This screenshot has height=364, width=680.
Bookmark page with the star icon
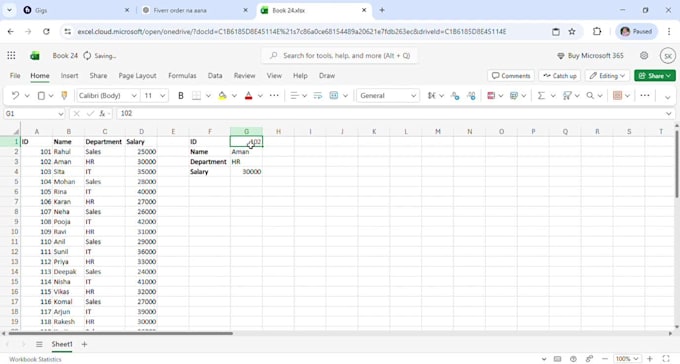coord(572,32)
